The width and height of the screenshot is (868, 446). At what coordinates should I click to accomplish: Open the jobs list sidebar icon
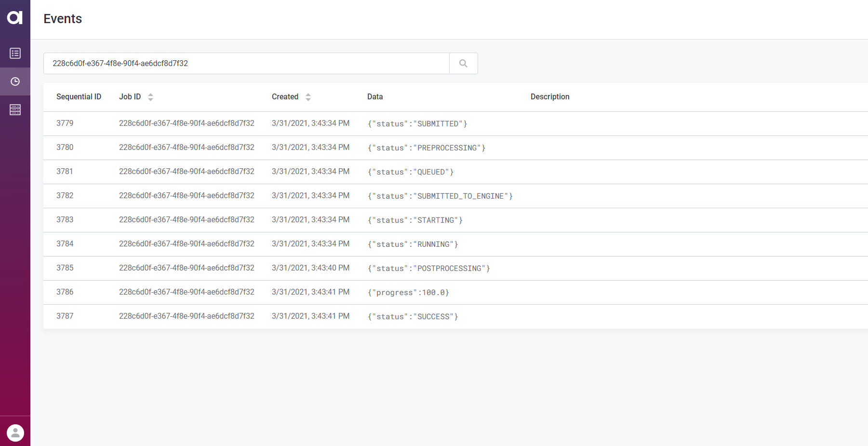[x=15, y=54]
